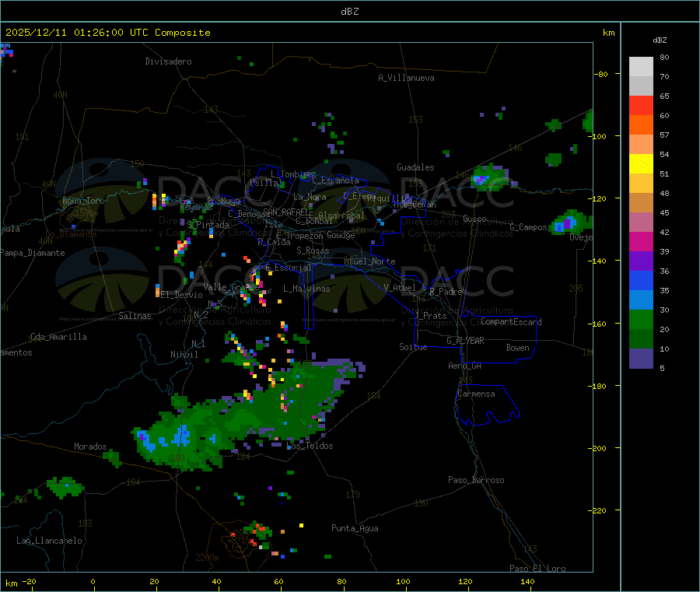Image resolution: width=700 pixels, height=592 pixels.
Task: Click the G_Campos map label
Action: (529, 227)
